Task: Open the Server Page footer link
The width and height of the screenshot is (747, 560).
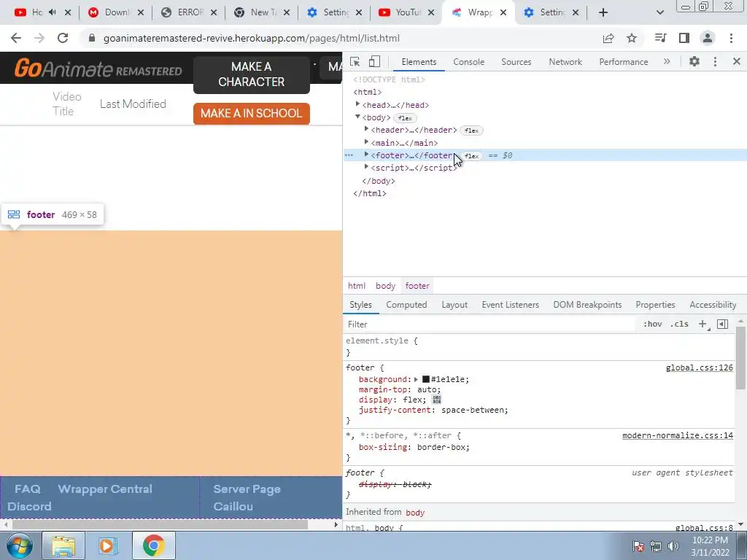Action: click(x=247, y=489)
